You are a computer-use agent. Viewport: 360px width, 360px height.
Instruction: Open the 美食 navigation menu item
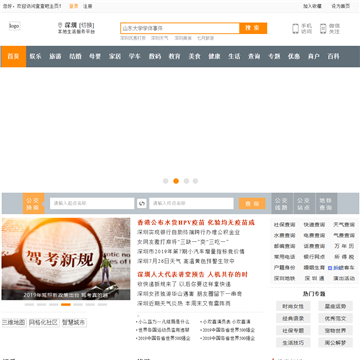tap(194, 56)
